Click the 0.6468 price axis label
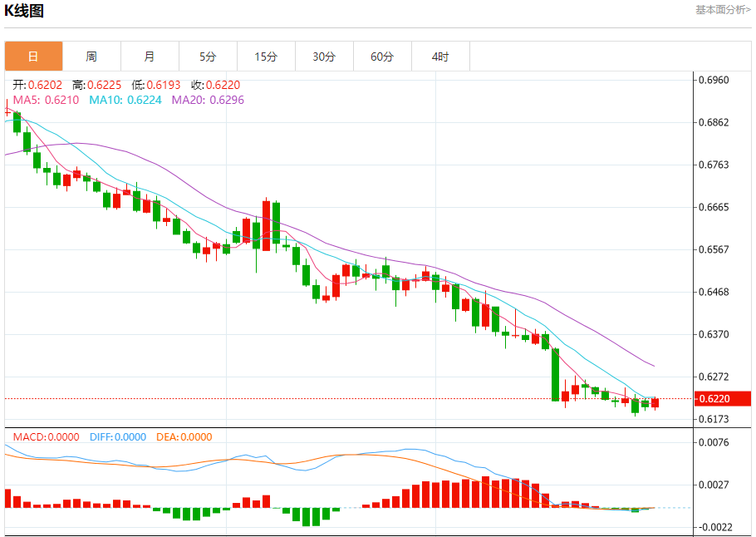The image size is (756, 537). pyautogui.click(x=714, y=292)
